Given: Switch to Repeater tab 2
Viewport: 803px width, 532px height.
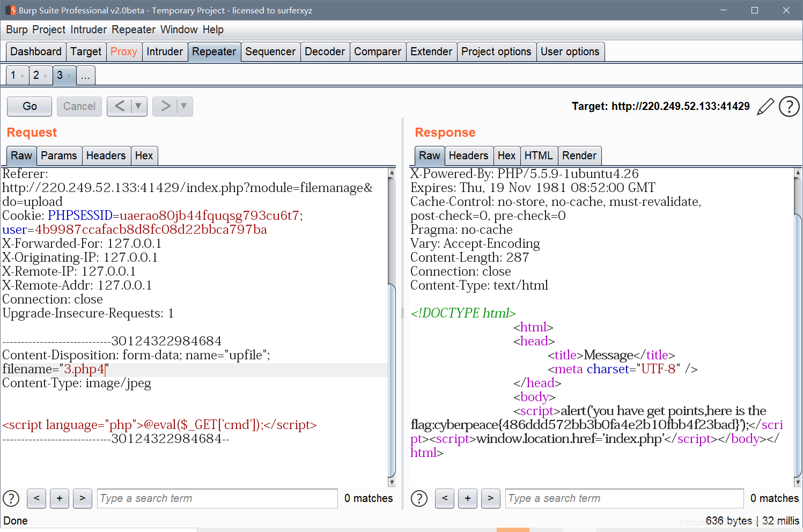Looking at the screenshot, I should (36, 75).
